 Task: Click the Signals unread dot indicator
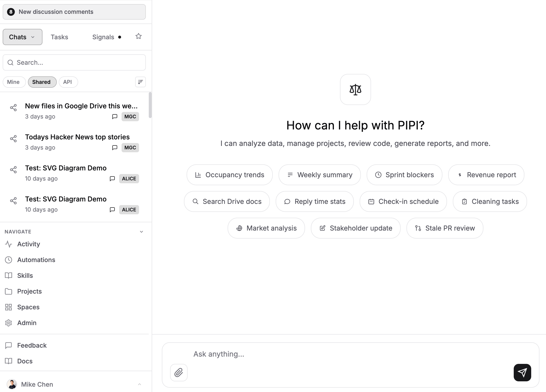[120, 37]
